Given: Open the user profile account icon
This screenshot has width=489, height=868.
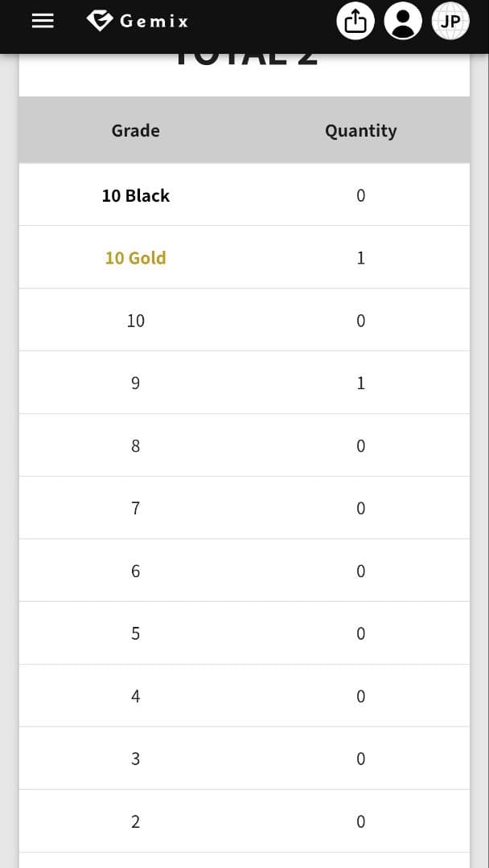Looking at the screenshot, I should pyautogui.click(x=403, y=22).
